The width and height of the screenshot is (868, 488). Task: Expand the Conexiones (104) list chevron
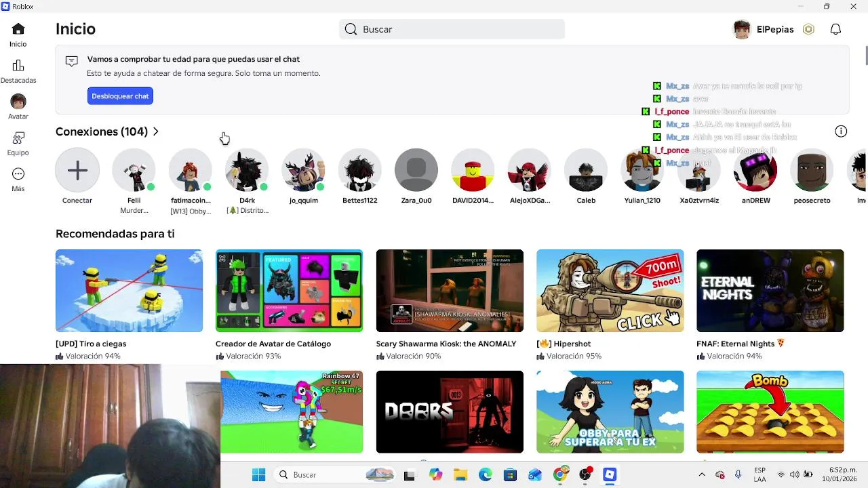coord(156,131)
